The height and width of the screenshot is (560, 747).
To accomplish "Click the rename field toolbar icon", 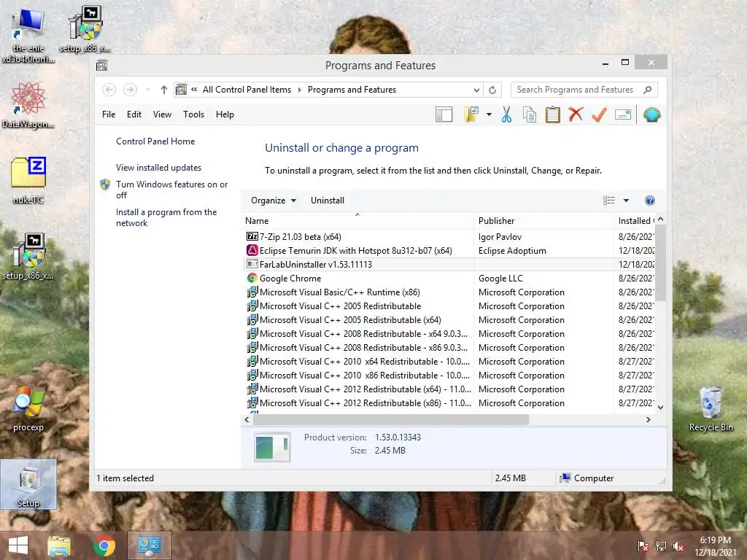I will 623,114.
